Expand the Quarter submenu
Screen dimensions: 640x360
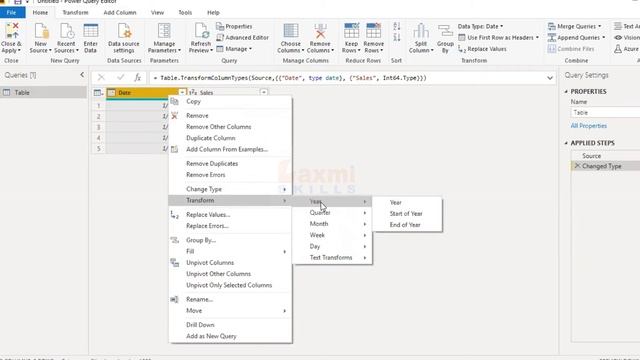[332, 213]
